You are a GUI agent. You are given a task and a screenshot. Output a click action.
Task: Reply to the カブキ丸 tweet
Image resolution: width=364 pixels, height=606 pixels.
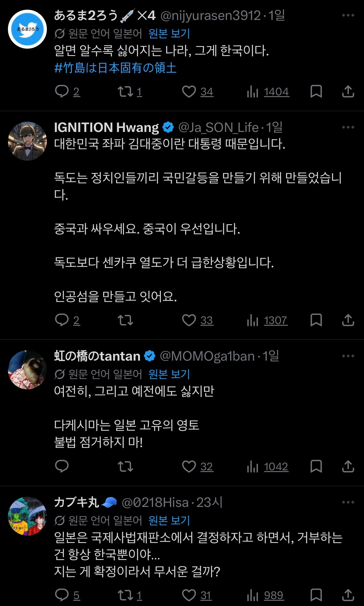point(62,595)
